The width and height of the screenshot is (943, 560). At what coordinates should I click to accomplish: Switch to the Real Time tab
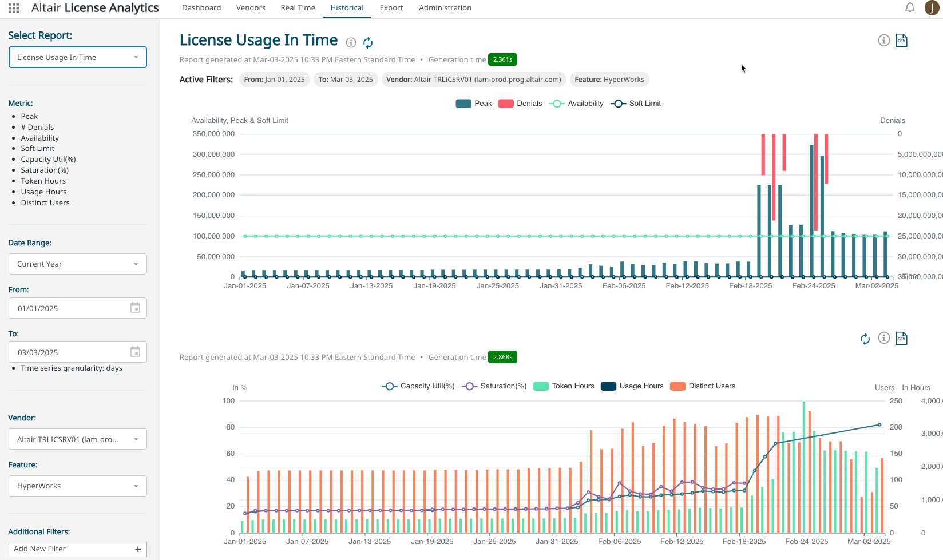(x=298, y=8)
